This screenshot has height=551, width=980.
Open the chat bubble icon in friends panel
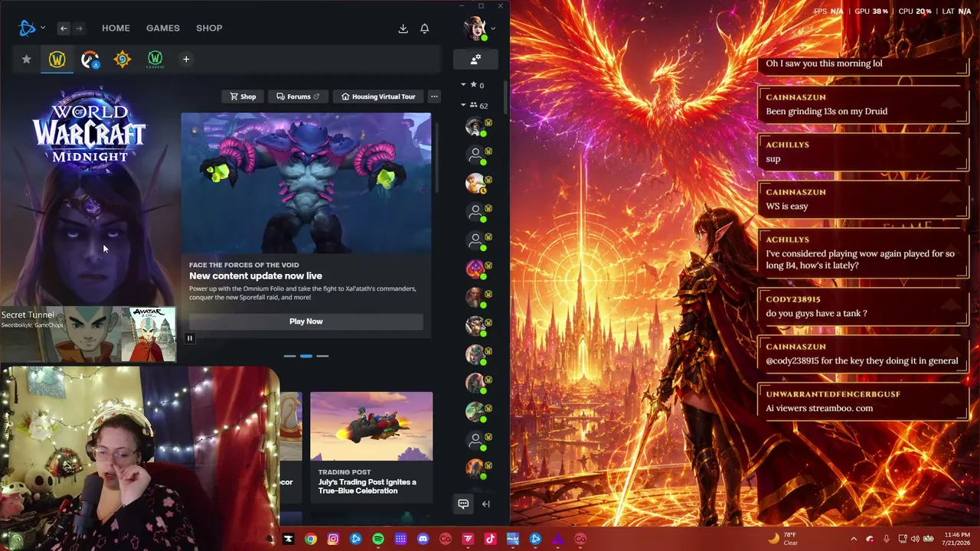click(x=463, y=504)
